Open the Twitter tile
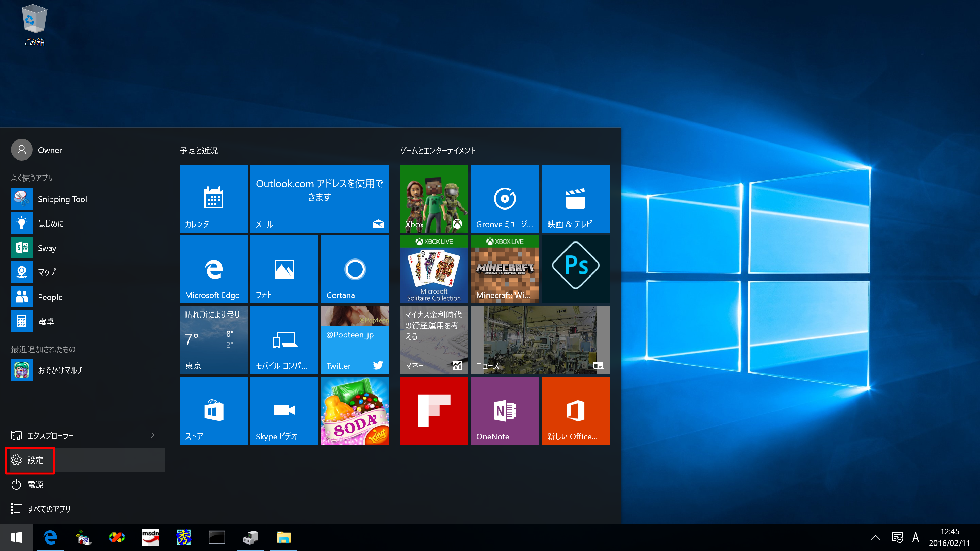Viewport: 980px width, 551px height. 355,340
